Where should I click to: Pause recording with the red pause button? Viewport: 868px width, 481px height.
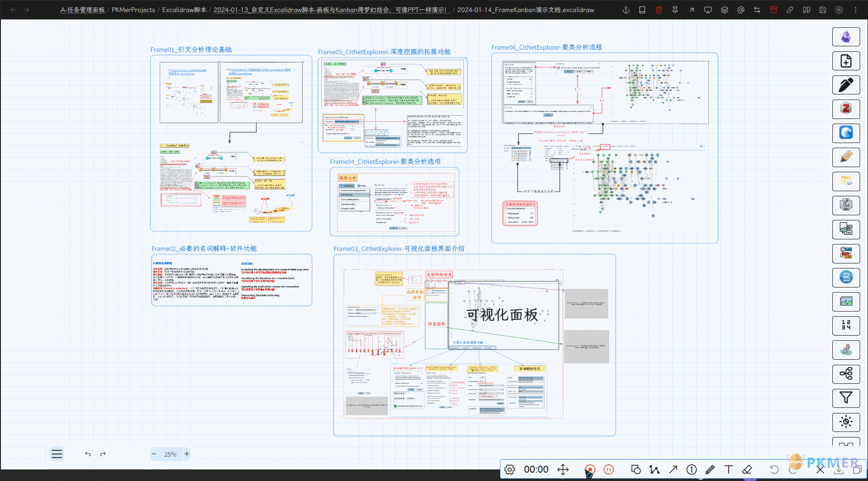point(609,469)
